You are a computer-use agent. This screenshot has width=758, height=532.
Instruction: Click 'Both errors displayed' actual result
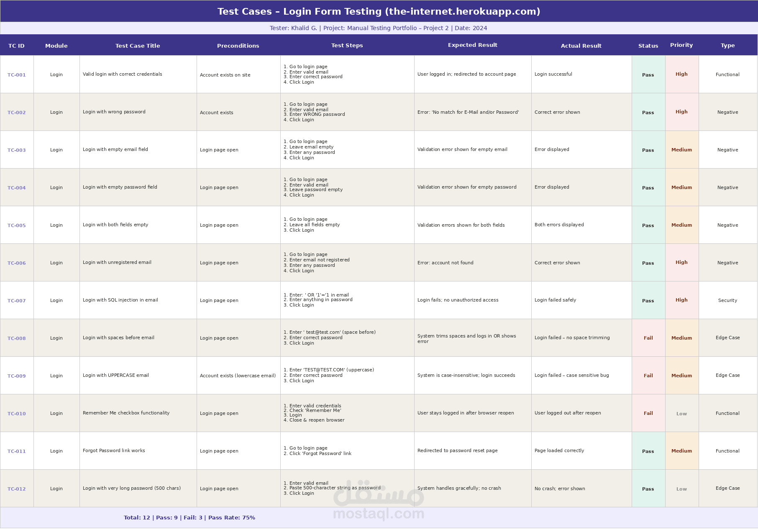(x=559, y=225)
